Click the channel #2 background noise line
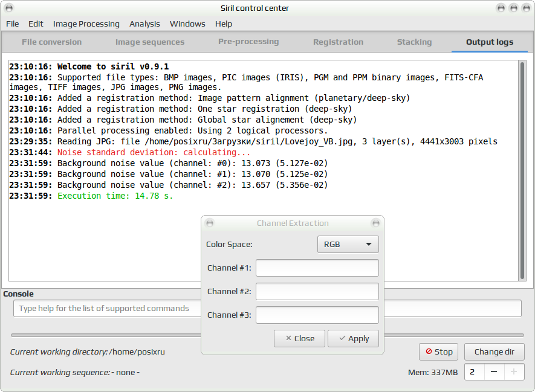 [169, 185]
